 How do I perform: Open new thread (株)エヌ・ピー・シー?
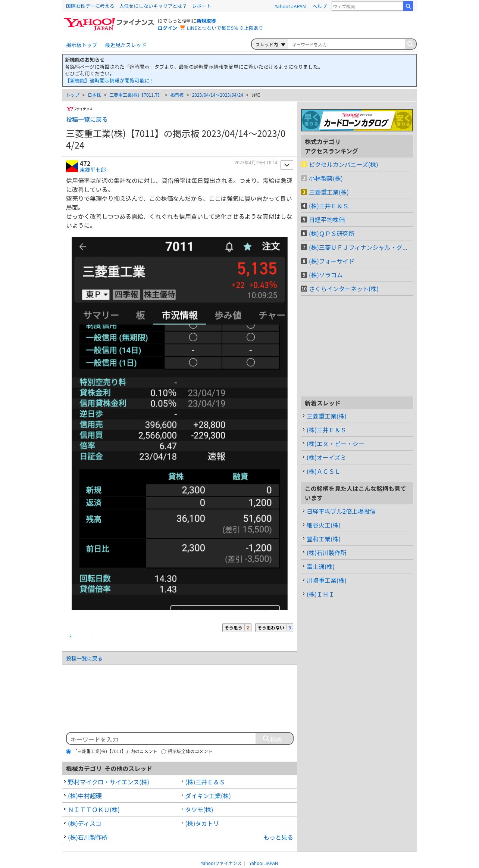click(x=335, y=444)
